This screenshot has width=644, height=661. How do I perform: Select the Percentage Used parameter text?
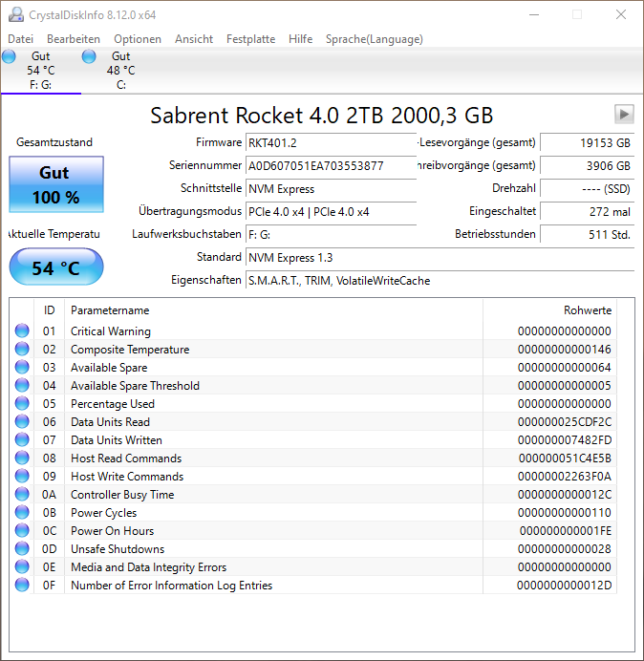113,404
